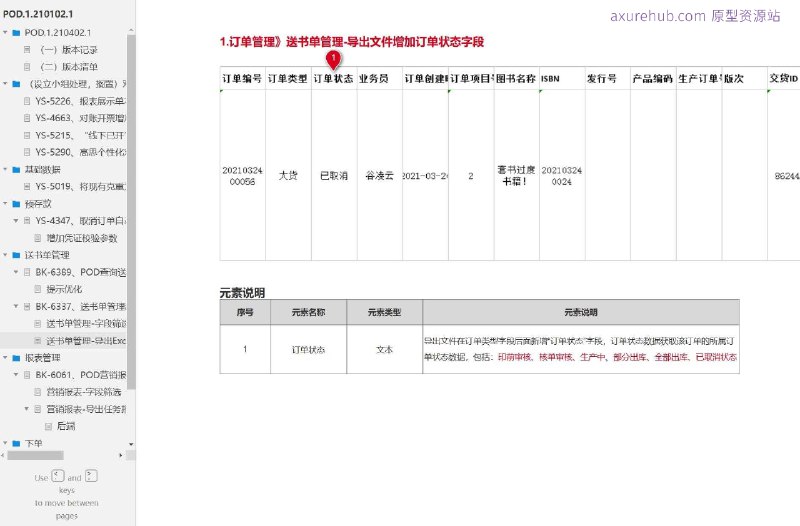
Task: Click the 下单 folder icon
Action: click(16, 443)
